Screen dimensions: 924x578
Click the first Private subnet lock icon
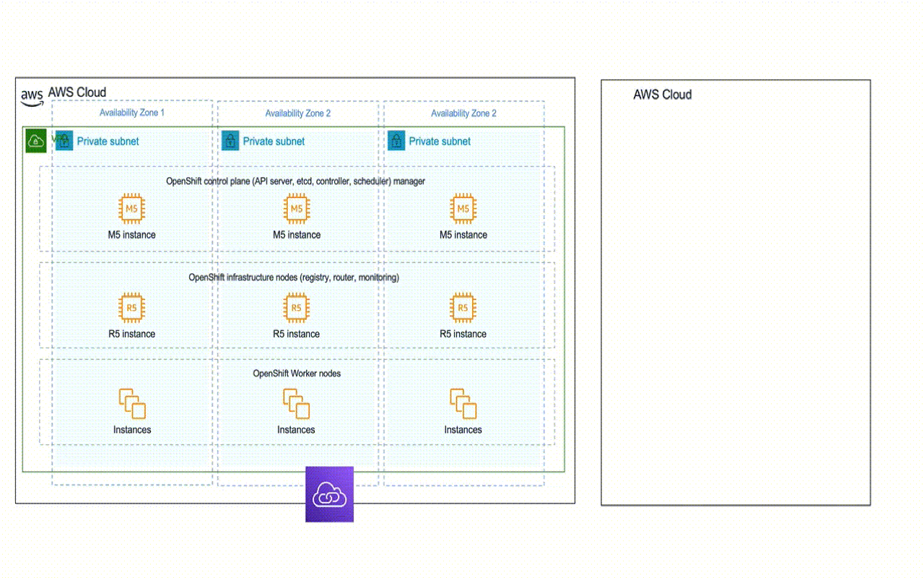[64, 141]
